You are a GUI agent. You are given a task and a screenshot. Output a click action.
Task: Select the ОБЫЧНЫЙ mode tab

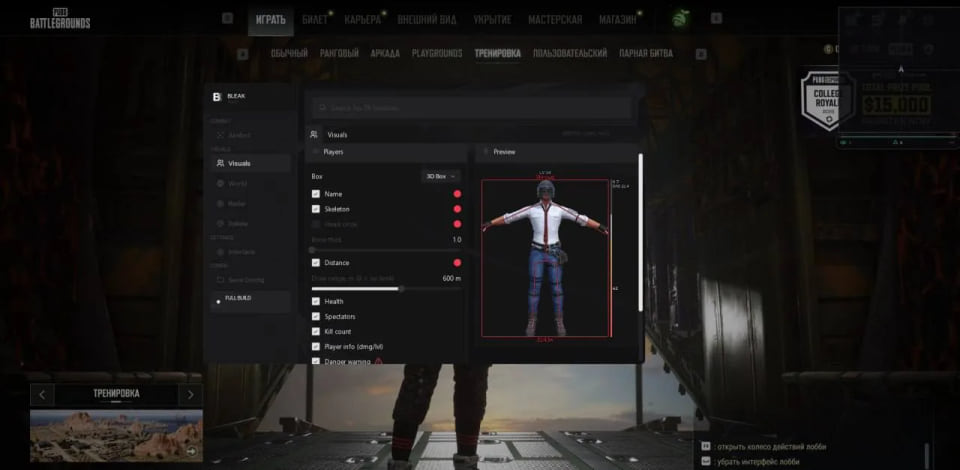(x=289, y=54)
